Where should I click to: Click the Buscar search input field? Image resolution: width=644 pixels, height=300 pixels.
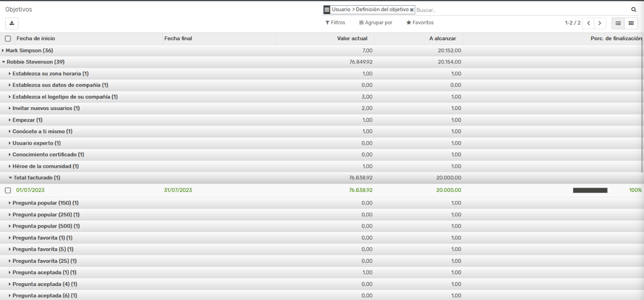(519, 10)
